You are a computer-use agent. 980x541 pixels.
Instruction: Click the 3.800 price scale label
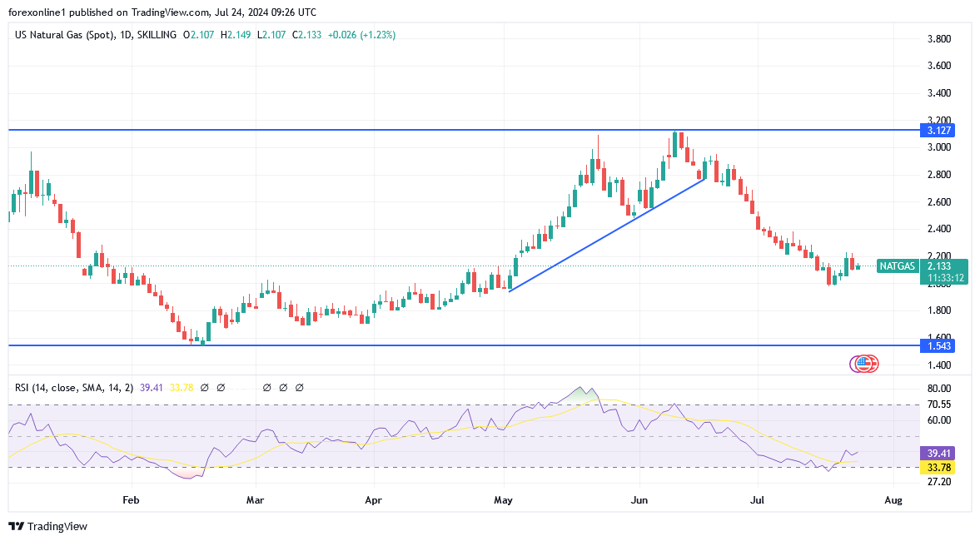coord(940,39)
